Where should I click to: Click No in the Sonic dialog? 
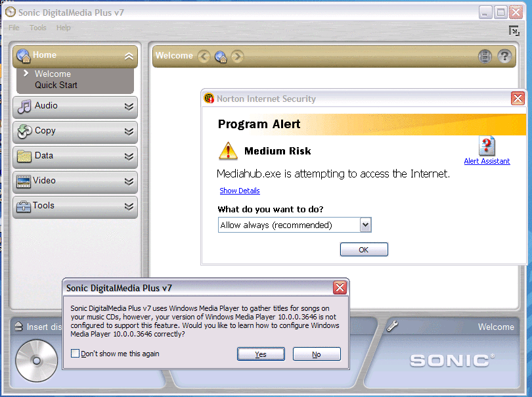pyautogui.click(x=317, y=354)
